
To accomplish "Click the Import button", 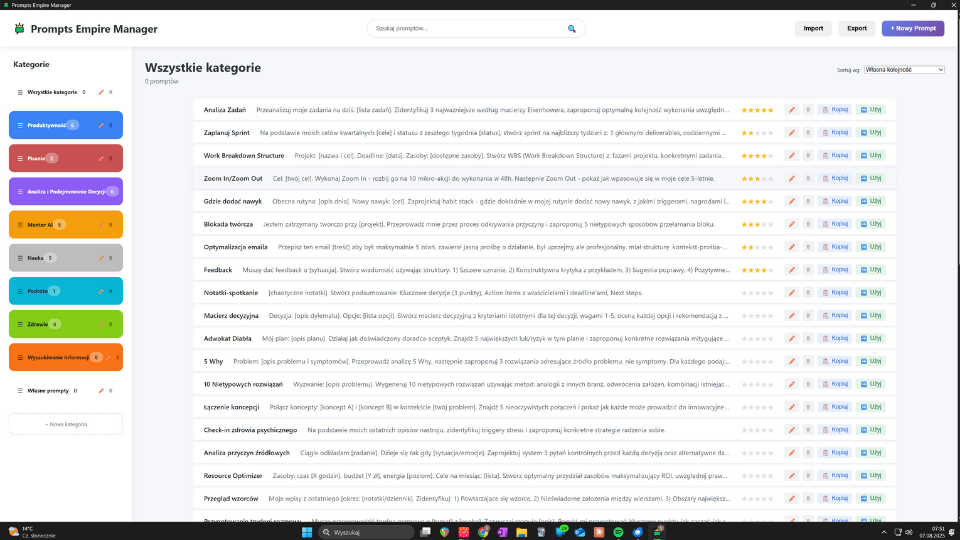I will [x=813, y=28].
